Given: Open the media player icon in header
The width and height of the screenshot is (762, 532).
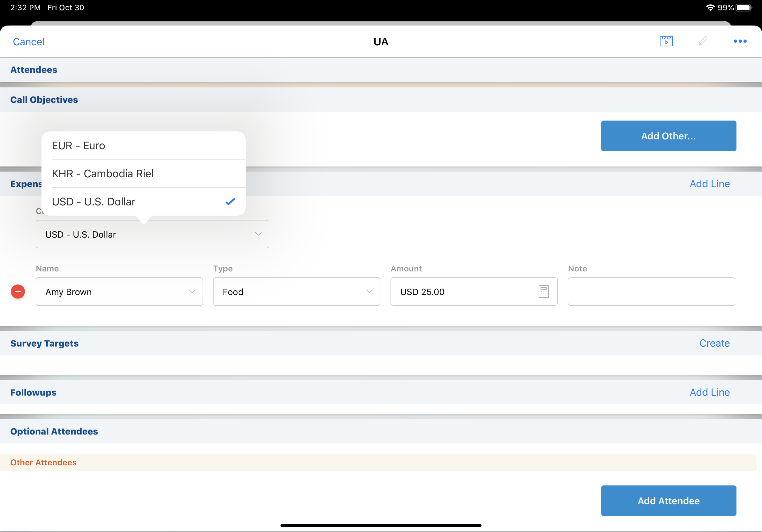Looking at the screenshot, I should click(666, 41).
